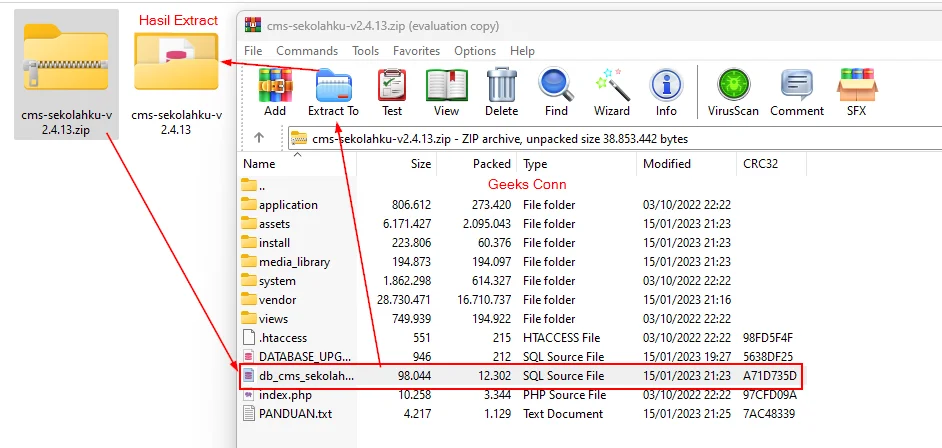Click the CRC32 value A71D735D
This screenshot has height=448, width=942.
tap(770, 376)
